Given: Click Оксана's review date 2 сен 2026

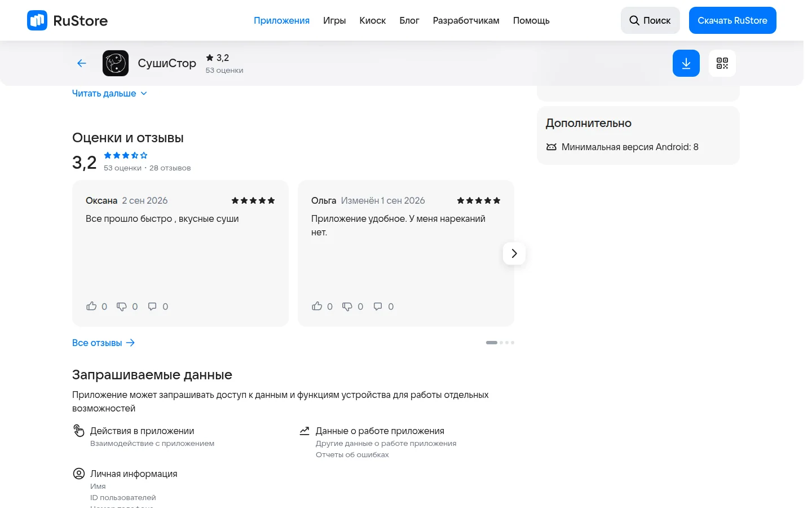Looking at the screenshot, I should (x=145, y=200).
